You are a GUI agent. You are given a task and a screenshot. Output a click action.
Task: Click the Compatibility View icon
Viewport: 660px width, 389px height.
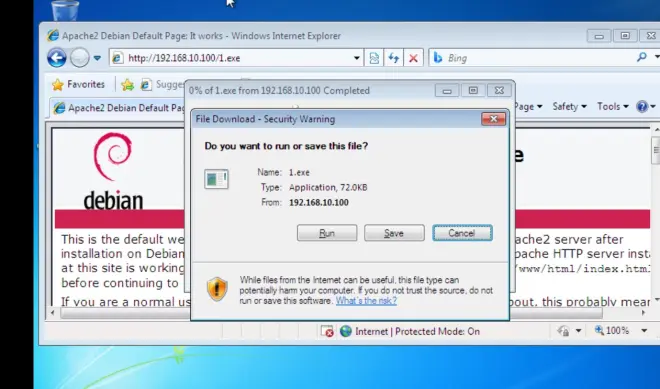pyautogui.click(x=374, y=58)
